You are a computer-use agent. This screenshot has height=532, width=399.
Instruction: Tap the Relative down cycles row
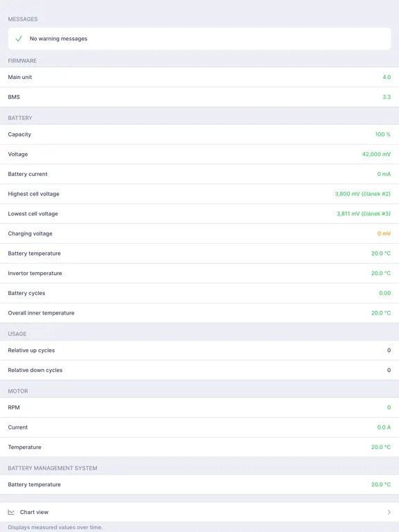199,370
